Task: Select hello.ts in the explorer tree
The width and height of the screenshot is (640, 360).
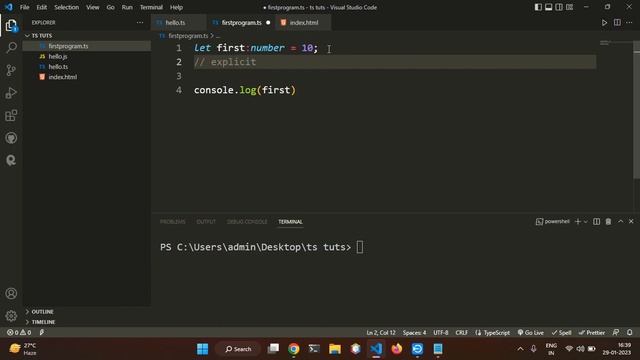Action: click(x=87, y=67)
